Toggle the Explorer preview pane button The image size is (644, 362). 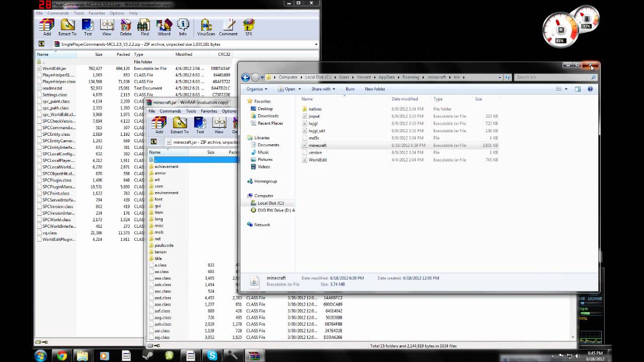coord(578,89)
